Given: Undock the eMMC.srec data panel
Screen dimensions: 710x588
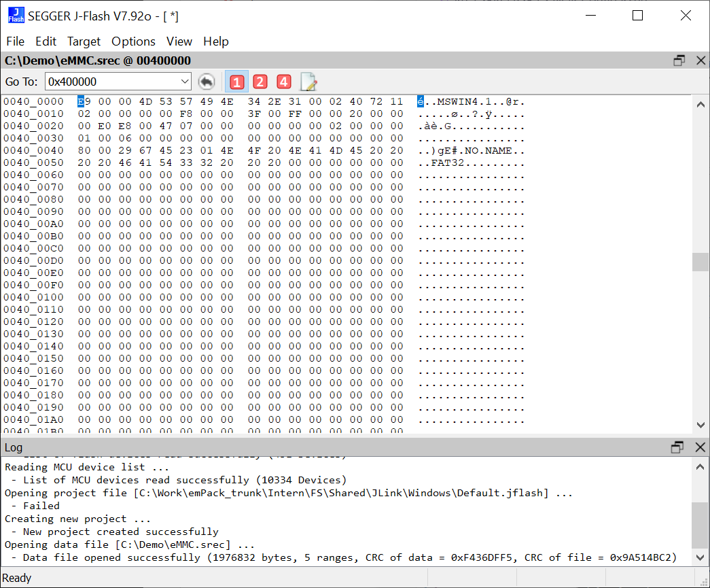Looking at the screenshot, I should click(679, 60).
